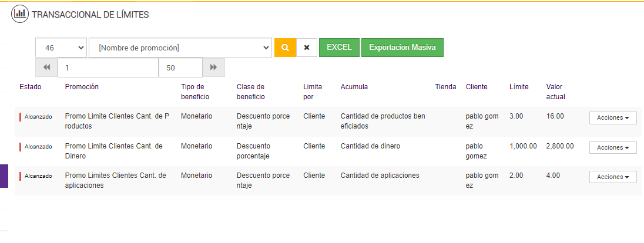Click the next page double-arrow button

213,67
